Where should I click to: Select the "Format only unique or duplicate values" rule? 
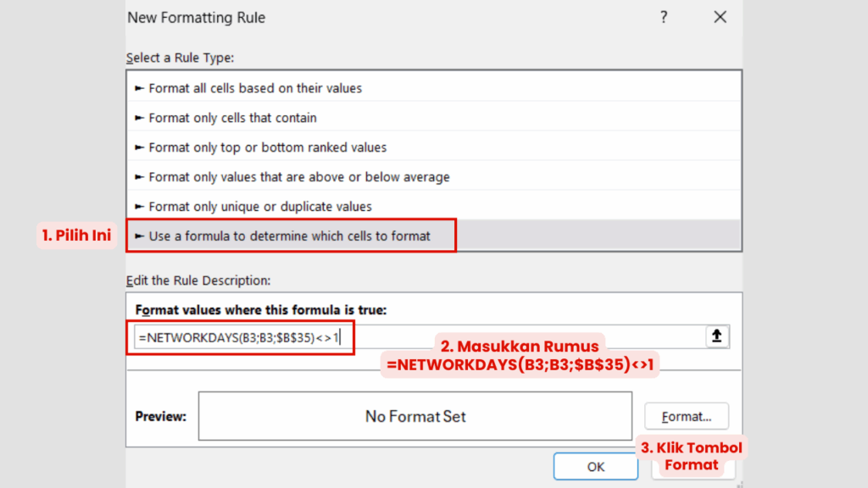(263, 206)
